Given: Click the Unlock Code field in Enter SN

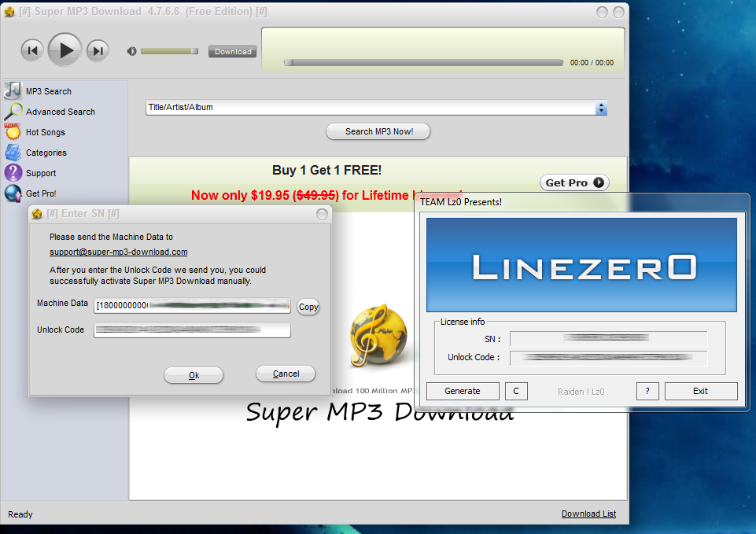Looking at the screenshot, I should tap(193, 330).
